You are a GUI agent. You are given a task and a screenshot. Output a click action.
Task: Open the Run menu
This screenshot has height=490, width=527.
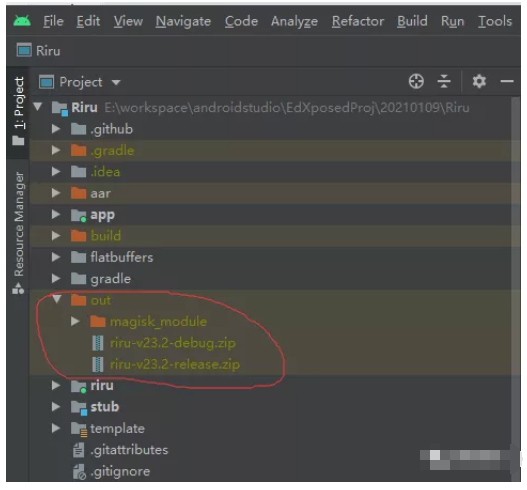click(x=452, y=21)
